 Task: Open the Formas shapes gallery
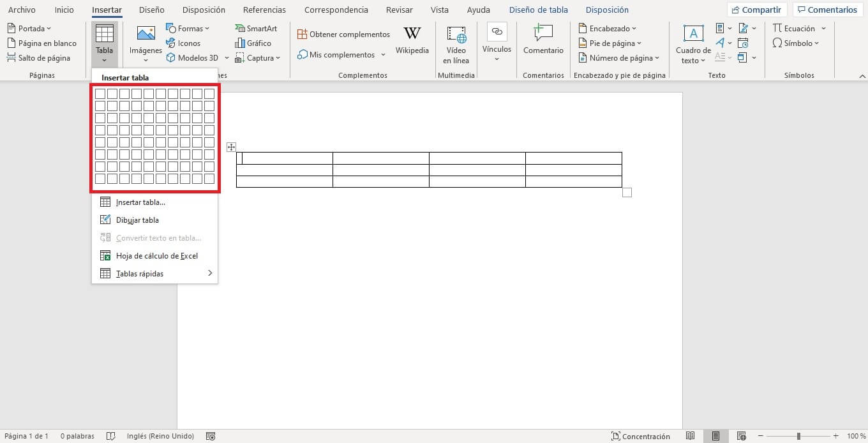click(188, 28)
